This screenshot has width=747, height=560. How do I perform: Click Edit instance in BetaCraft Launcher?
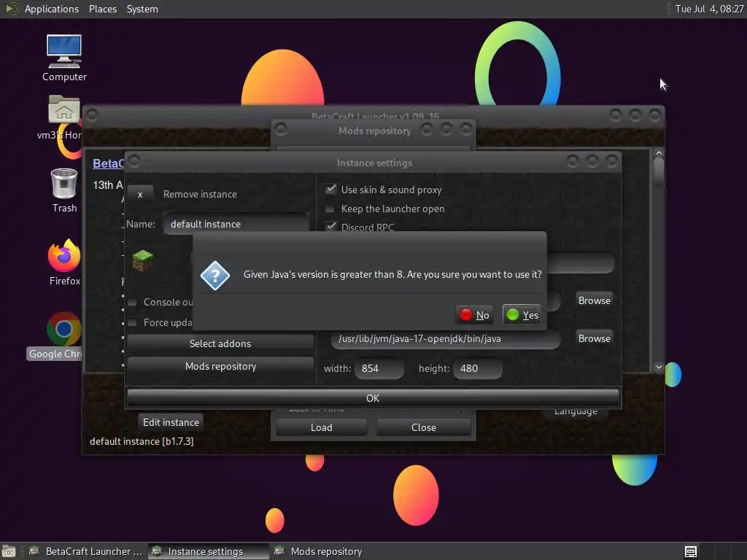point(171,422)
